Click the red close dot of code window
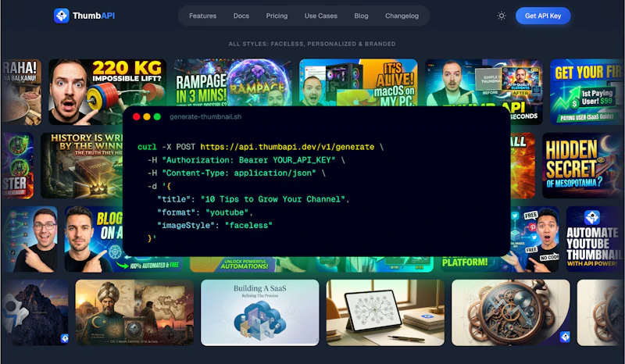Image resolution: width=625 pixels, height=364 pixels. [x=136, y=116]
